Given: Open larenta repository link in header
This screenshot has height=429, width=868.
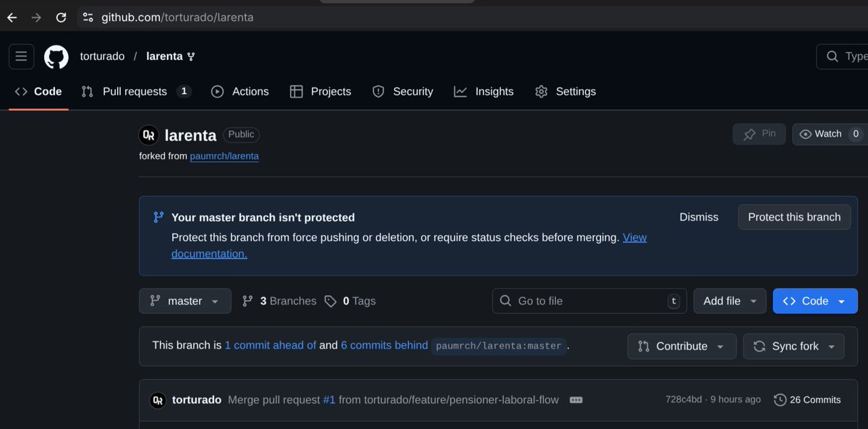Looking at the screenshot, I should [164, 56].
